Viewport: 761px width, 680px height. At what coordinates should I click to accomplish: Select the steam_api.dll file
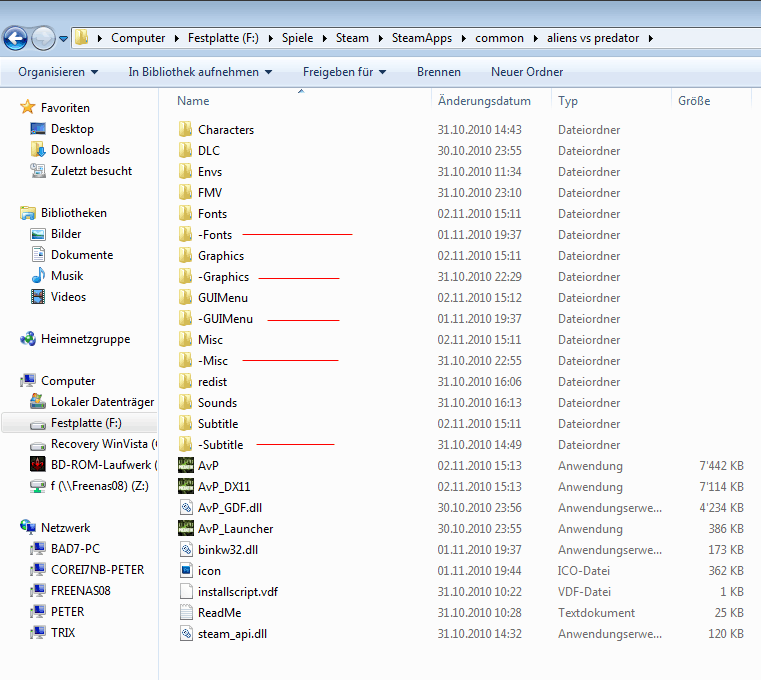click(232, 633)
